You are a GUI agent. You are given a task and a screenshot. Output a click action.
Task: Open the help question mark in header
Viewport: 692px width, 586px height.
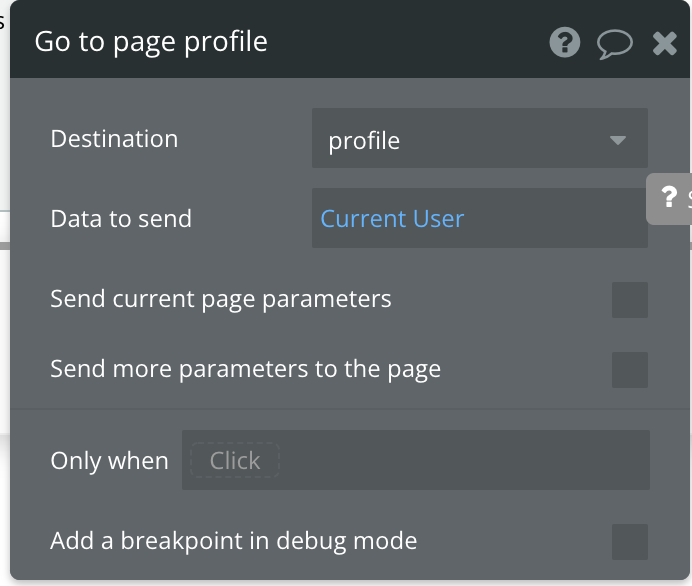(x=565, y=43)
